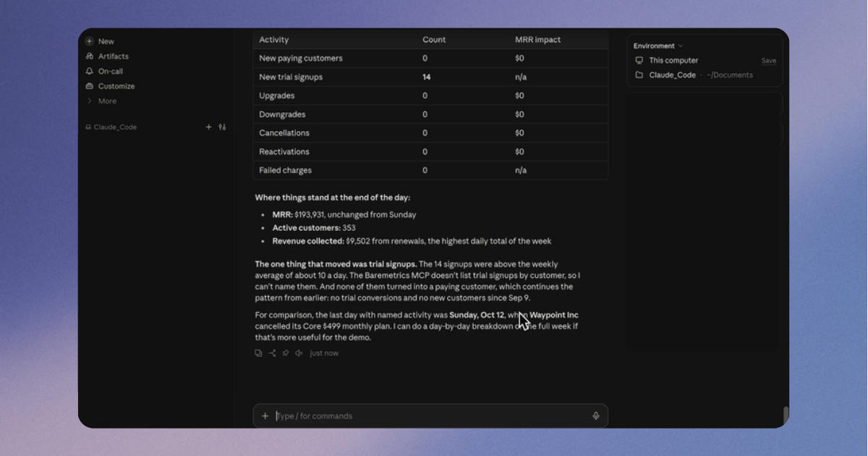Read the response aloud with speaker icon
868x456 pixels.
click(299, 353)
